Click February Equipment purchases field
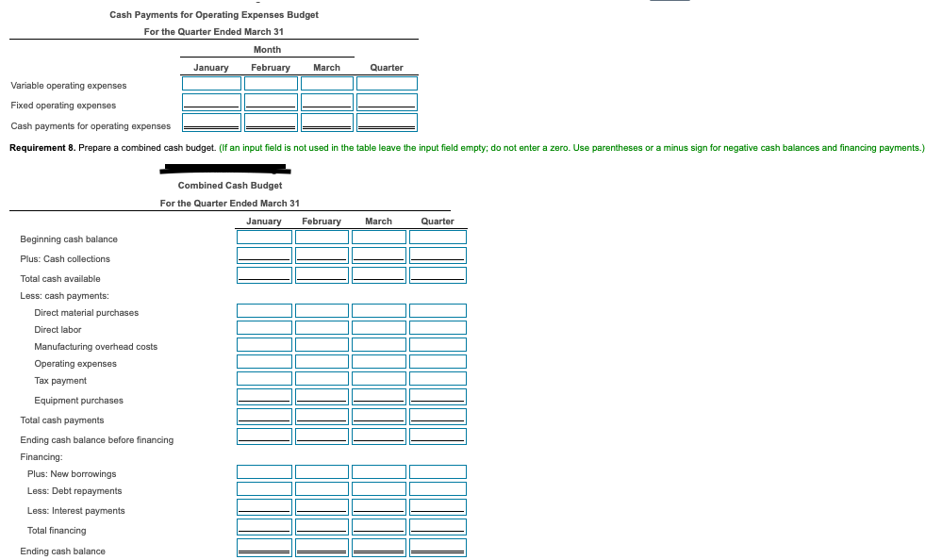The width and height of the screenshot is (942, 560). coord(322,397)
